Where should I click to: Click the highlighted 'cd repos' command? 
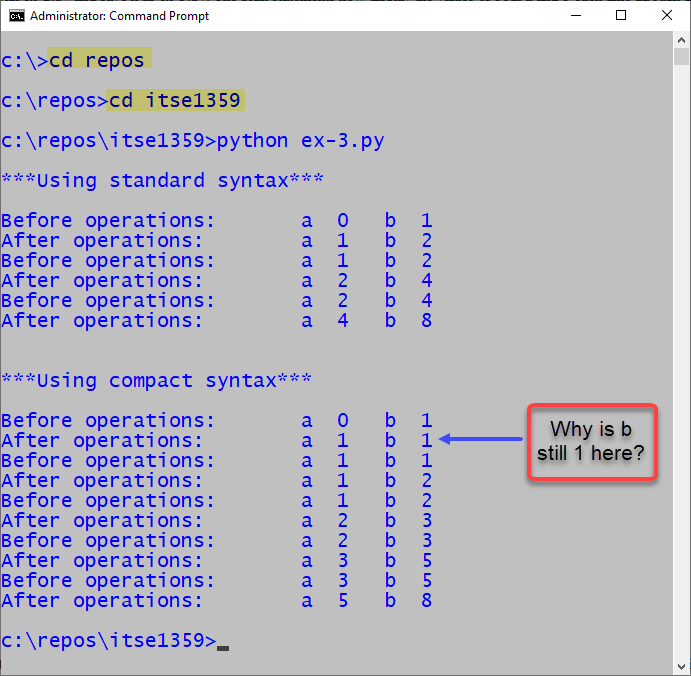pyautogui.click(x=100, y=60)
